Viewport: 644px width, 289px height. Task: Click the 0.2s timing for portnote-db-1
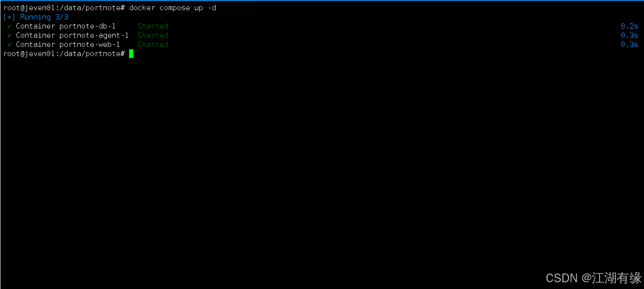coord(629,26)
